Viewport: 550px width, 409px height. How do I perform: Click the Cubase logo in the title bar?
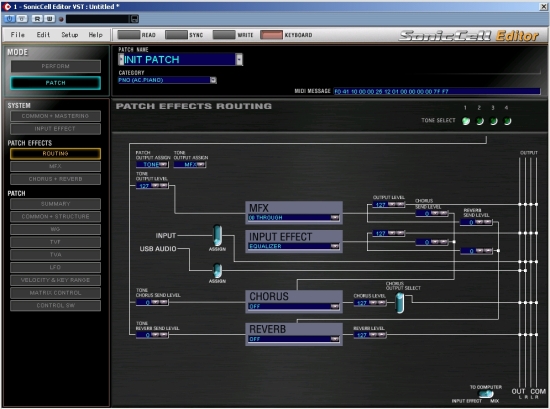click(7, 6)
